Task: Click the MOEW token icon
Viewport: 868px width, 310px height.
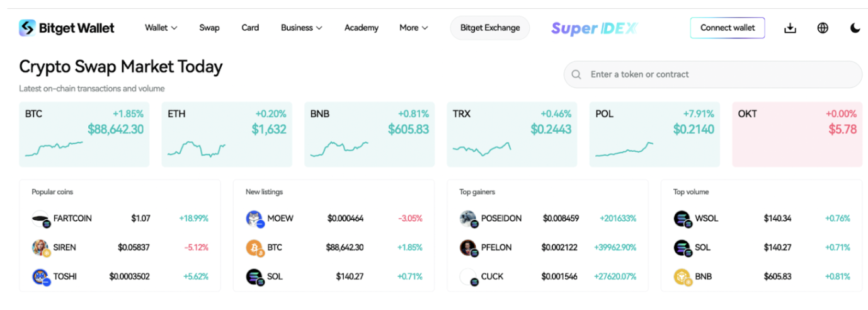Action: pos(254,219)
